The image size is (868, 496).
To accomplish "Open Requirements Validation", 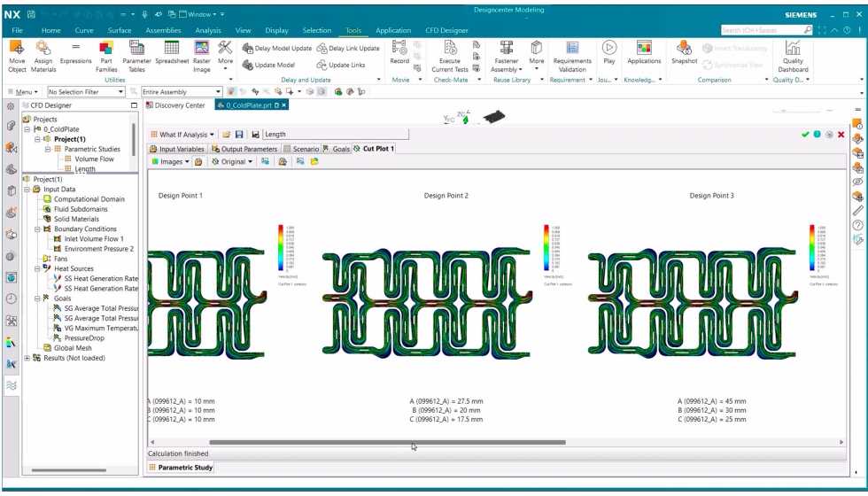I will [x=572, y=57].
